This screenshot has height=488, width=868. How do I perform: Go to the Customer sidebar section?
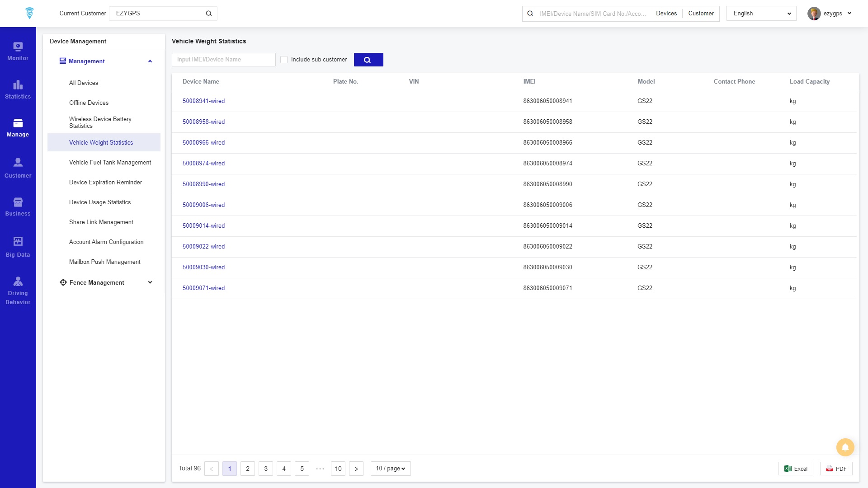point(18,168)
